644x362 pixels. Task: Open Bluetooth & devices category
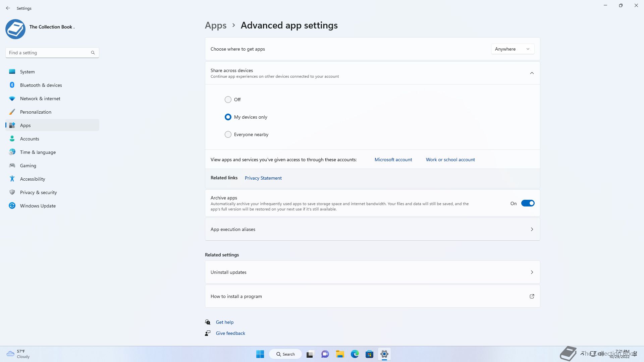52,85
